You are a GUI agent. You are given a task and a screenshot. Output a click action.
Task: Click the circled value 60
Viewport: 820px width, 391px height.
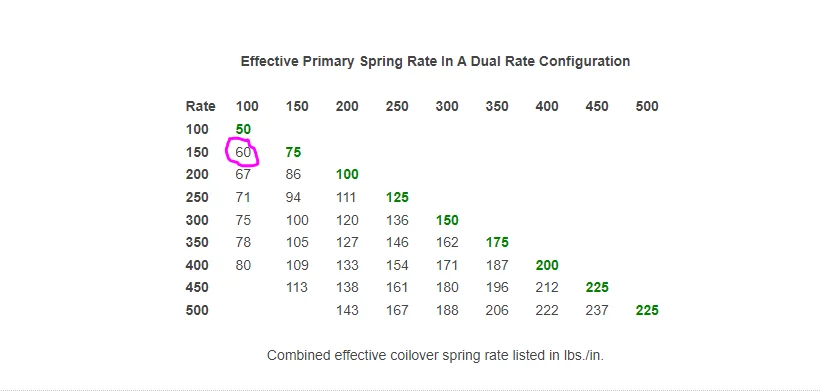coord(243,152)
